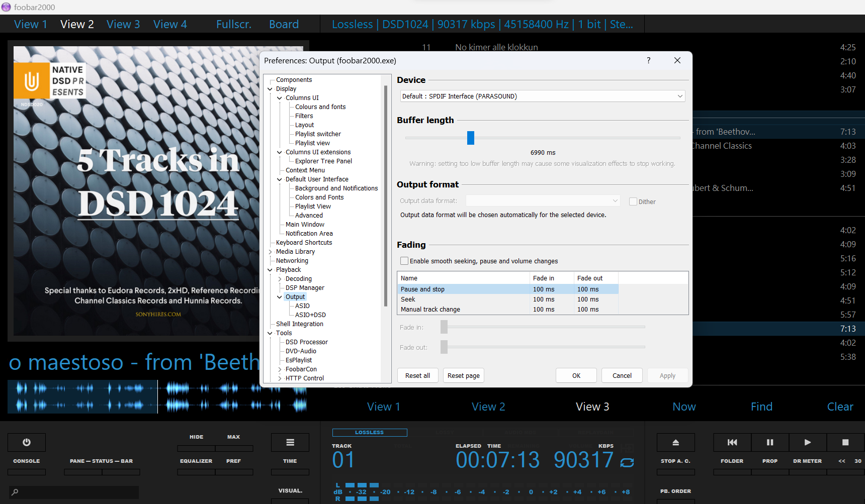
Task: Click Now in the playlist bar
Action: (x=684, y=407)
